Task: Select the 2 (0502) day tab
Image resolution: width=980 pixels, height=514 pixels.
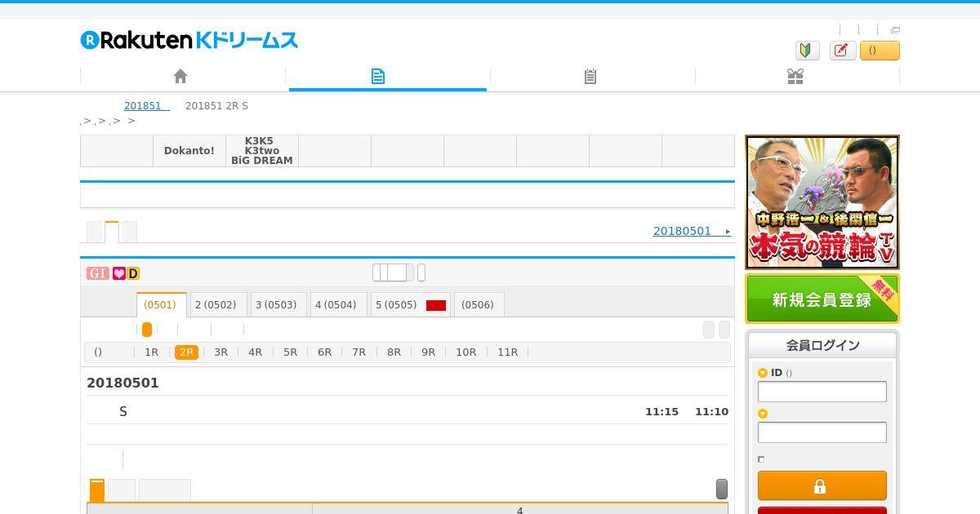Action: (218, 304)
